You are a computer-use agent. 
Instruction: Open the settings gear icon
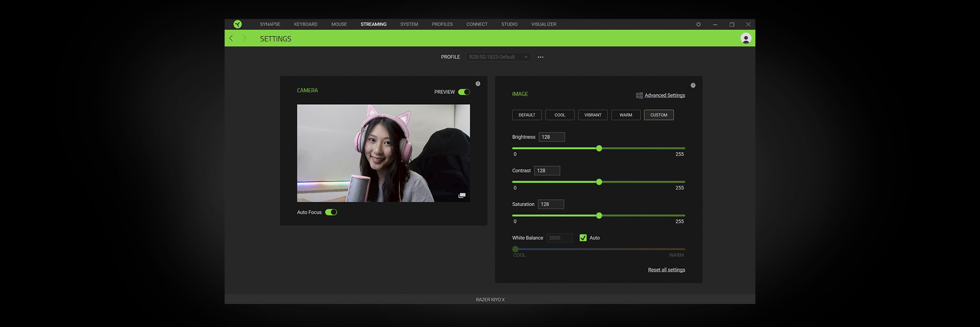point(698,25)
